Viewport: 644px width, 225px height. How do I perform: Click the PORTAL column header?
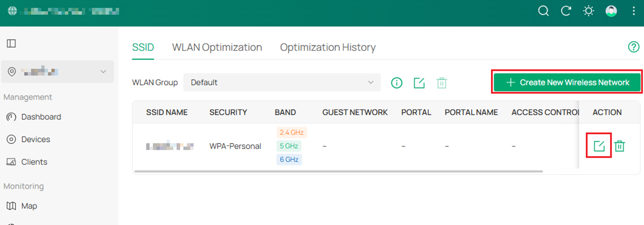pyautogui.click(x=416, y=112)
